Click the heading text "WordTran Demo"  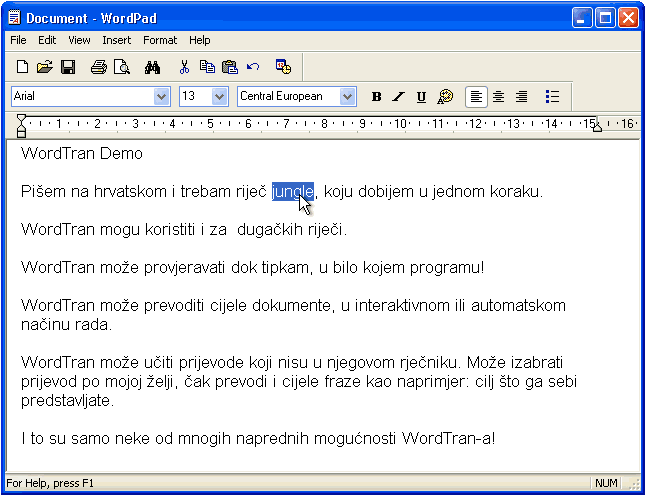coord(82,153)
